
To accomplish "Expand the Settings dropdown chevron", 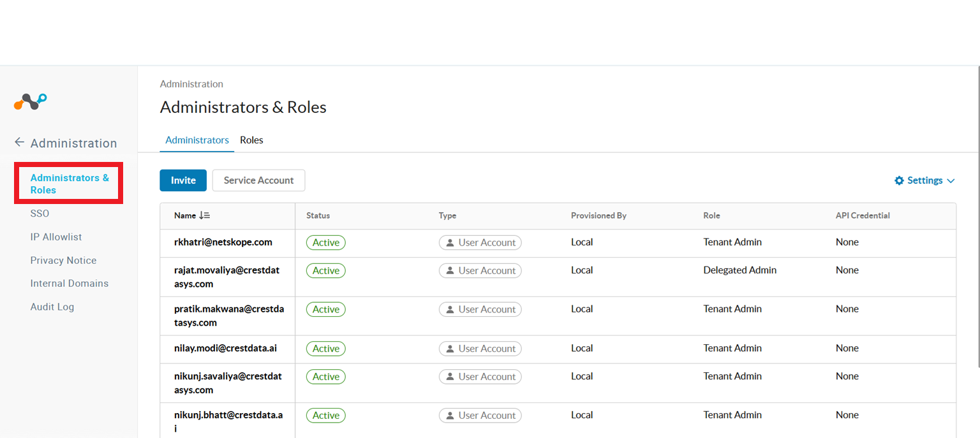I will coord(951,181).
